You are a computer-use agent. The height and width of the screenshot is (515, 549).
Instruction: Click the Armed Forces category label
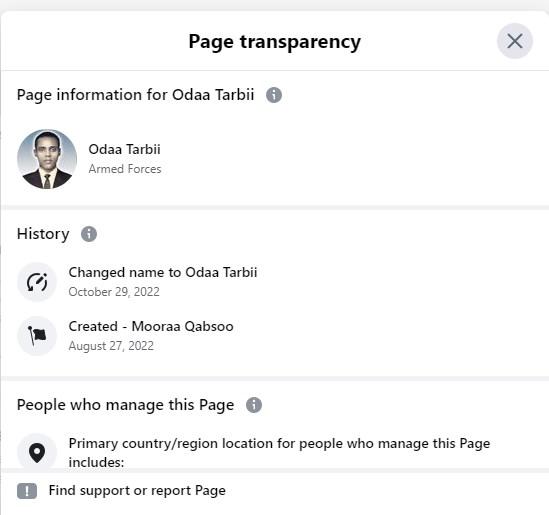coord(125,169)
